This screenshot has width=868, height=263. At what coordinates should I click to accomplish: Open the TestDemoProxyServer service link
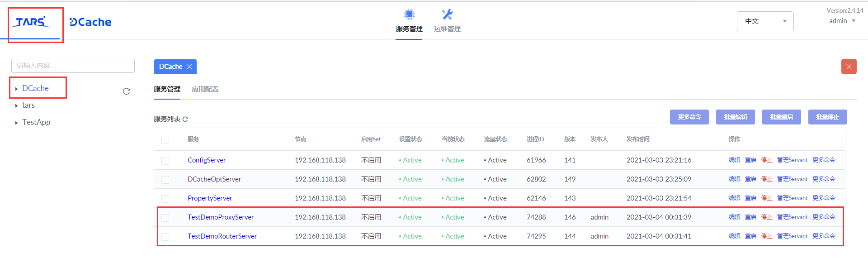point(221,217)
